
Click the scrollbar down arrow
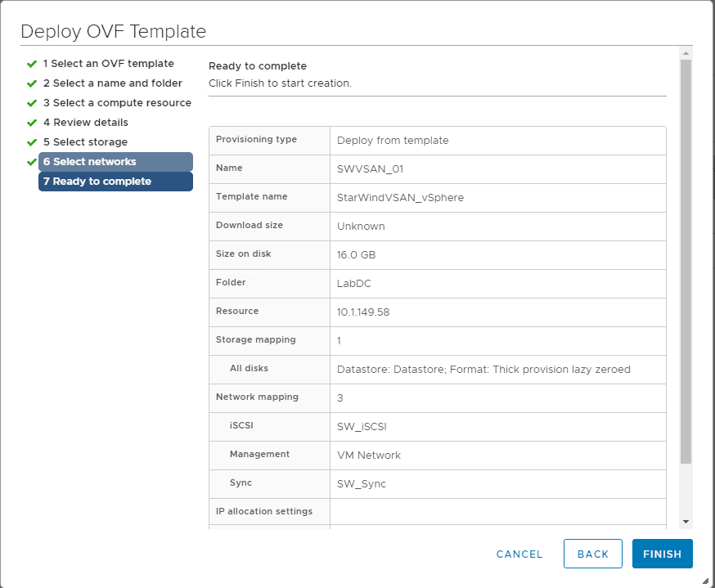(686, 521)
